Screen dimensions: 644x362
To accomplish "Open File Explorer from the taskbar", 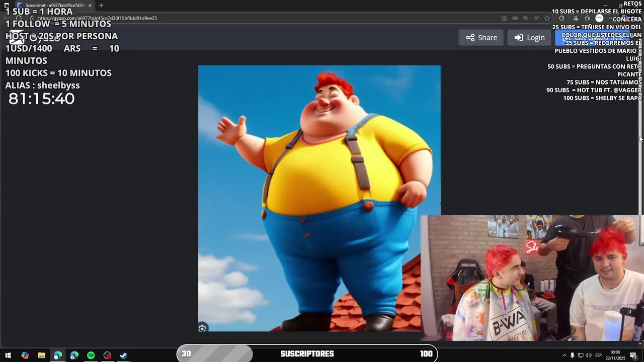I will [x=41, y=355].
